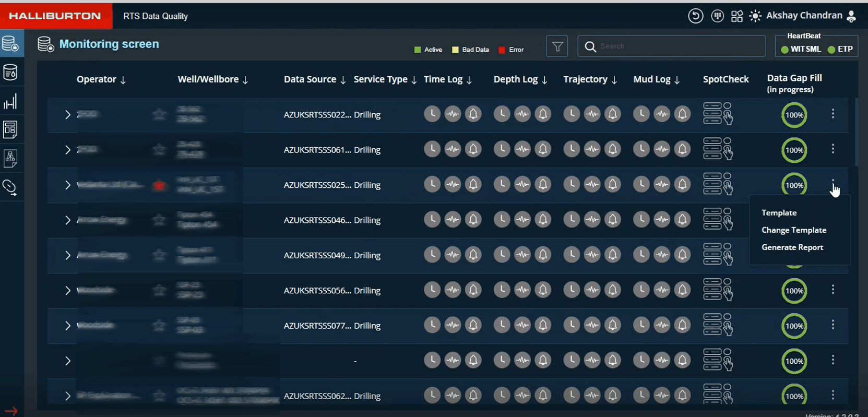
Task: Sort by the Operator column header
Action: (101, 79)
